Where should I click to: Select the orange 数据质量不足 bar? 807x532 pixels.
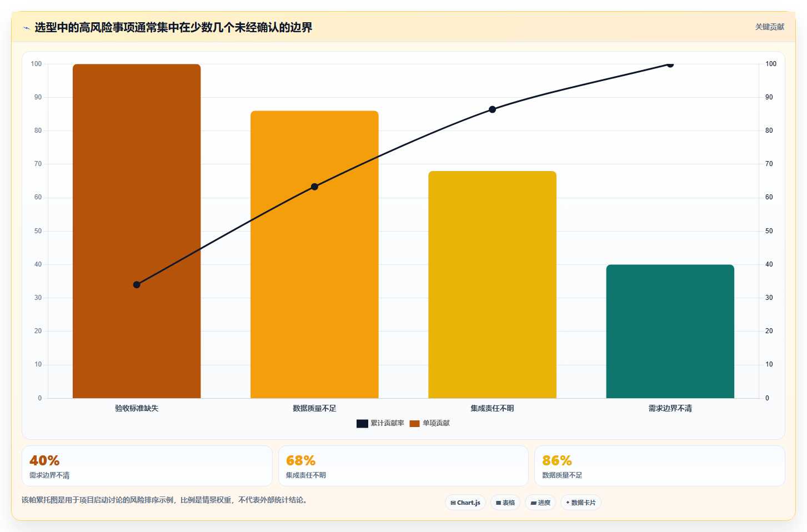point(314,254)
